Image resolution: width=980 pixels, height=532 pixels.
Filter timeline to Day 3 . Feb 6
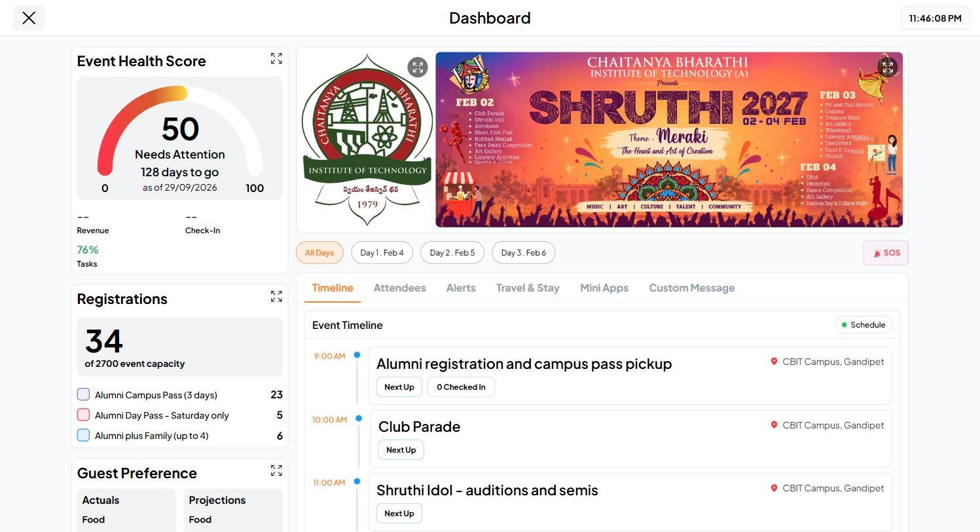click(x=524, y=253)
